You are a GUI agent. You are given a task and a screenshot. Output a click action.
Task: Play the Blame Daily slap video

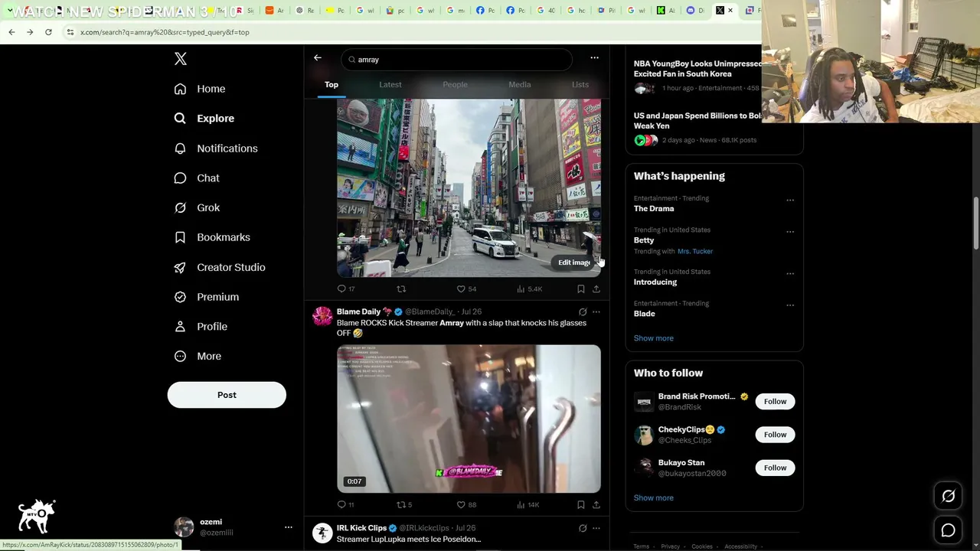point(469,419)
